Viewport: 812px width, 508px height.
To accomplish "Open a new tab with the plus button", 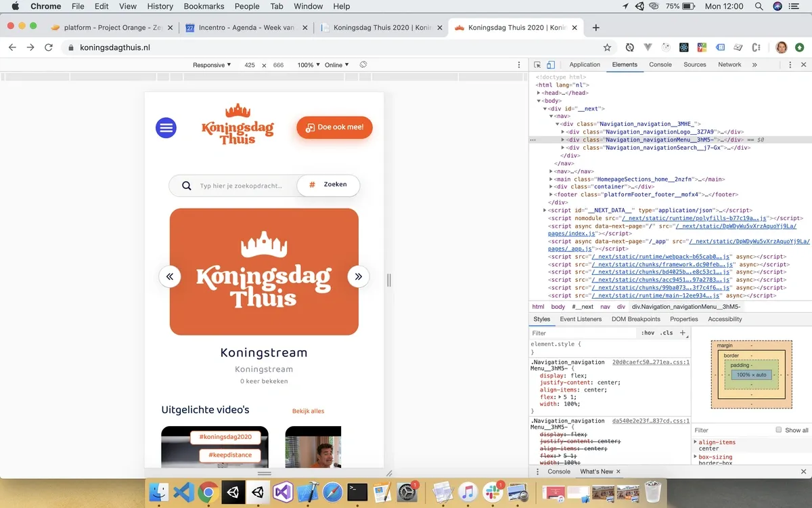I will click(x=595, y=28).
